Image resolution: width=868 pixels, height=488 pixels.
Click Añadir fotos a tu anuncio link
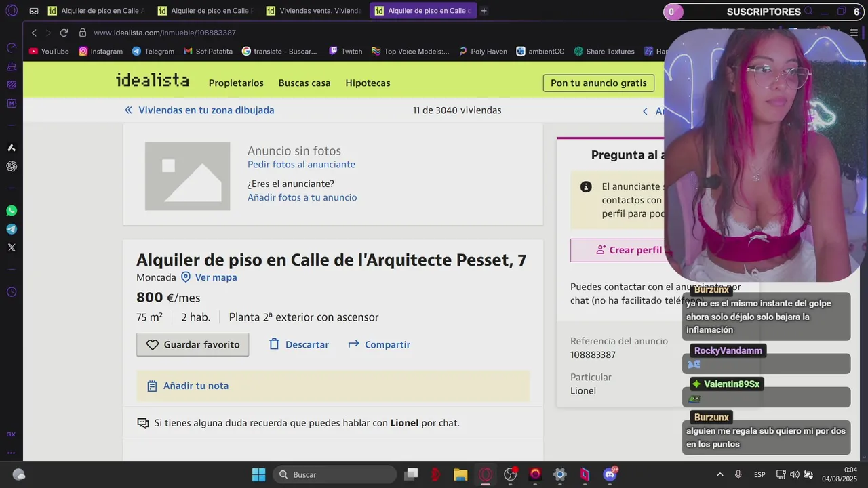coord(302,197)
